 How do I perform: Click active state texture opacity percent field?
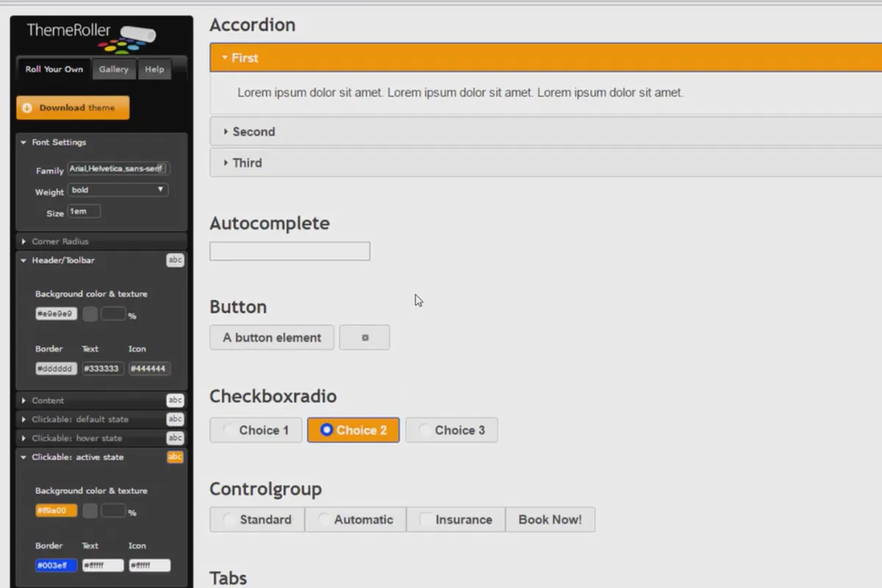pos(113,511)
